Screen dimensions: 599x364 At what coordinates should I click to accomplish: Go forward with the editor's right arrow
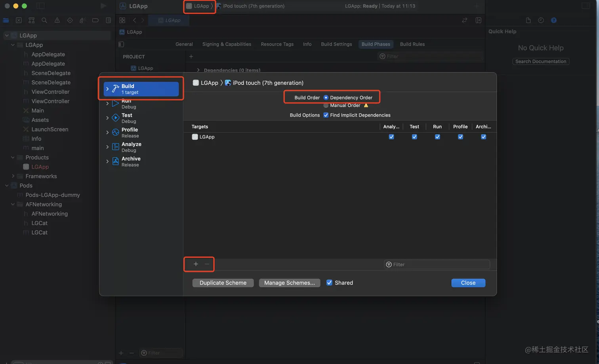click(x=143, y=20)
